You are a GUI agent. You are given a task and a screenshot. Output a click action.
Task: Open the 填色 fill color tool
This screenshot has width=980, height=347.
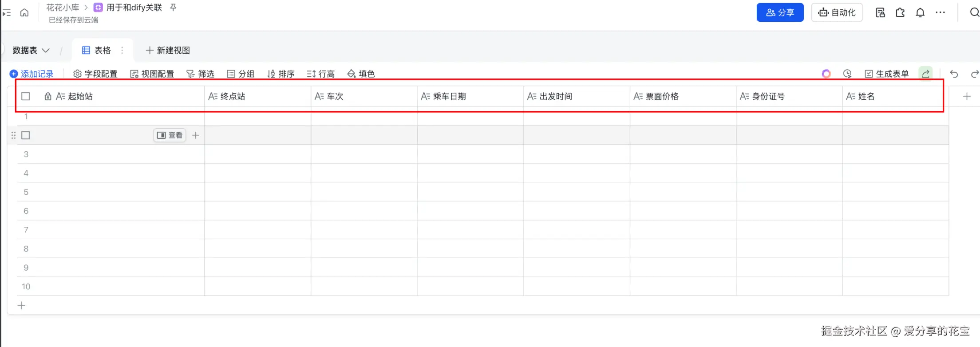361,74
